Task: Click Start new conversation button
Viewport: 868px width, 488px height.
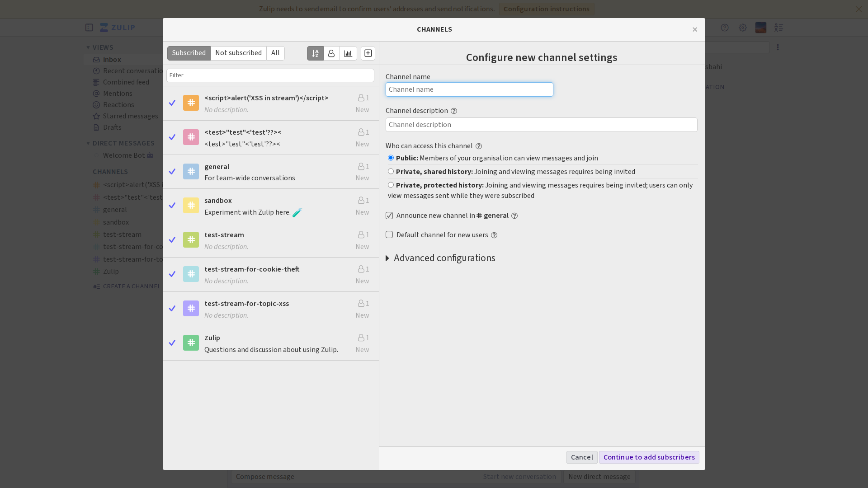Action: [519, 477]
